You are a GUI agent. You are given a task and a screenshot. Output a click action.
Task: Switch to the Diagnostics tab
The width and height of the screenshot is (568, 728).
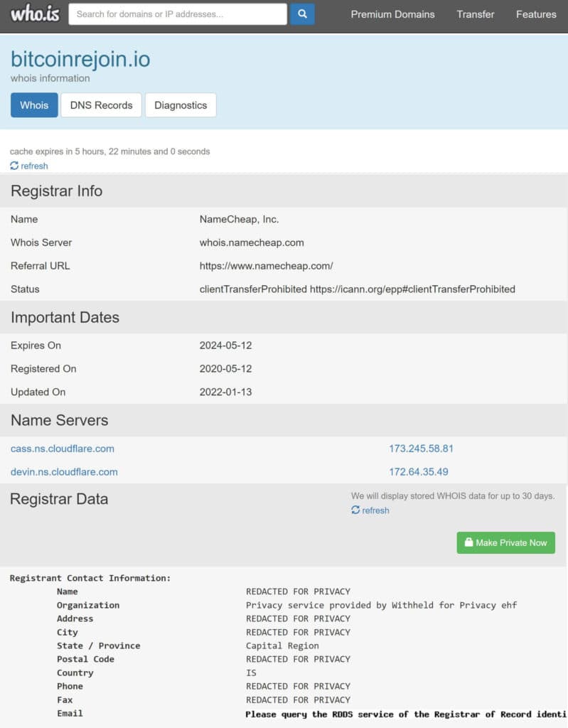pyautogui.click(x=181, y=105)
